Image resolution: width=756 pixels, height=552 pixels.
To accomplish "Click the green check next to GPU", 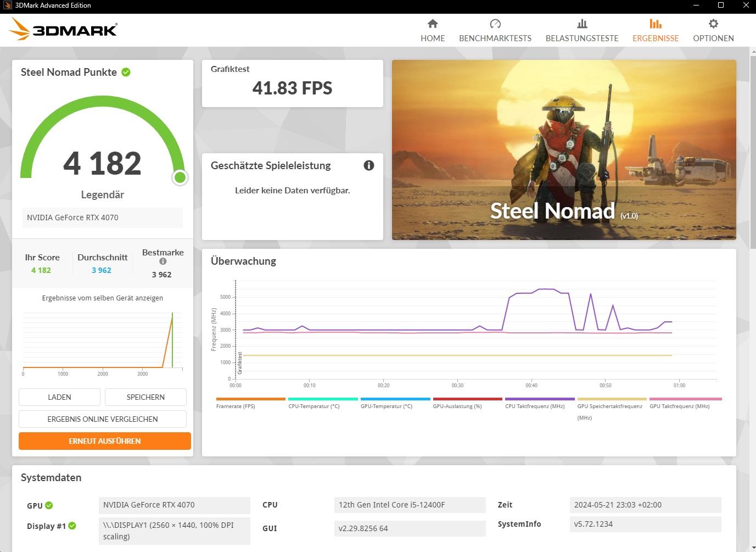I will 49,505.
